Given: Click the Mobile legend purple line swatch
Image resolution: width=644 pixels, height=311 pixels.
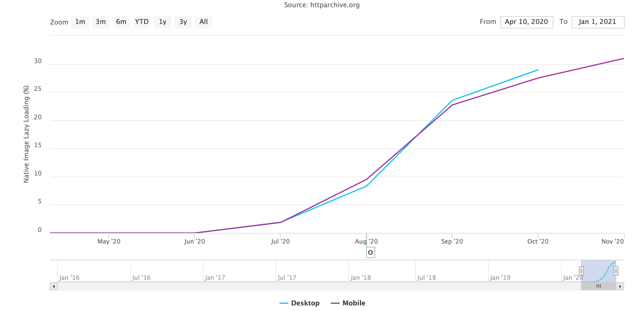Looking at the screenshot, I should point(335,303).
